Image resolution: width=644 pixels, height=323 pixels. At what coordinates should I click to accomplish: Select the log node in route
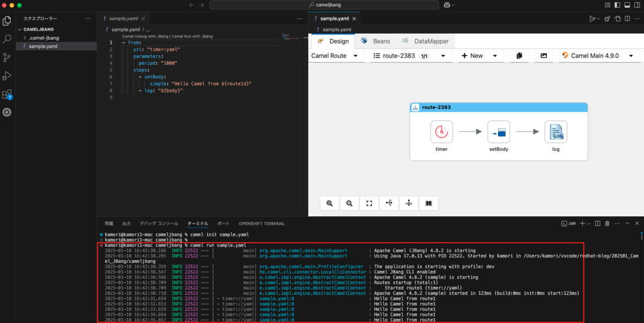coord(556,131)
